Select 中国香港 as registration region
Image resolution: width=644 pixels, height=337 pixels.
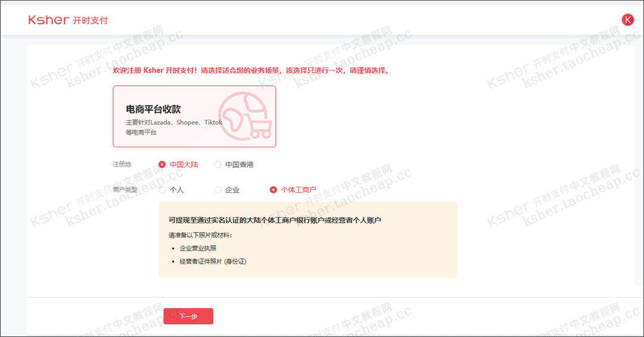pos(234,165)
